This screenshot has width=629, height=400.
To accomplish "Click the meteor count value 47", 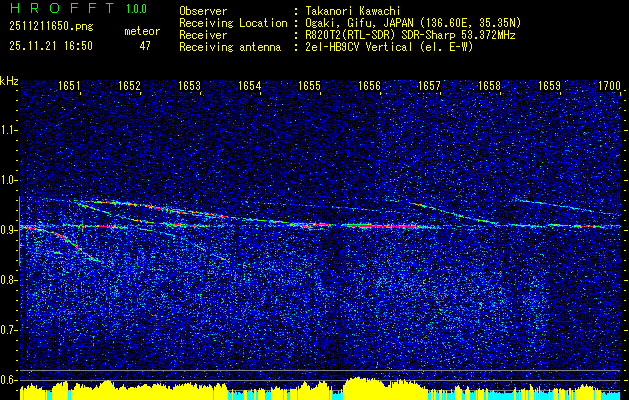I will 145,46.
